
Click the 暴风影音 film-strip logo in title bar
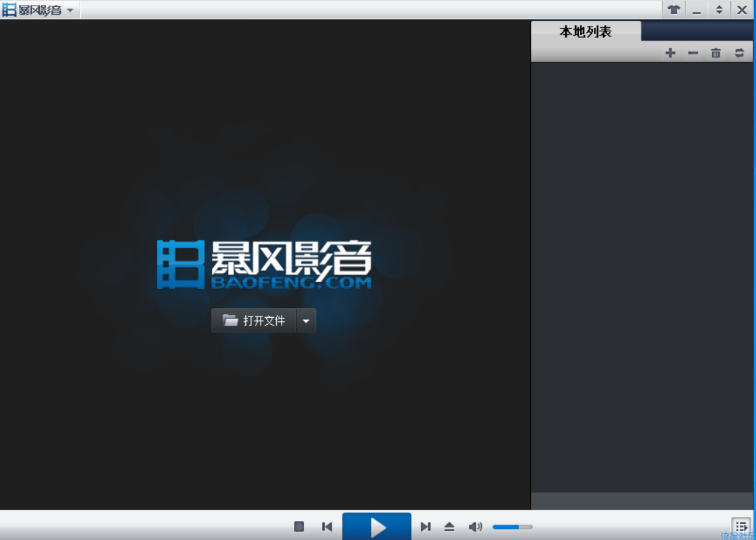pos(9,10)
